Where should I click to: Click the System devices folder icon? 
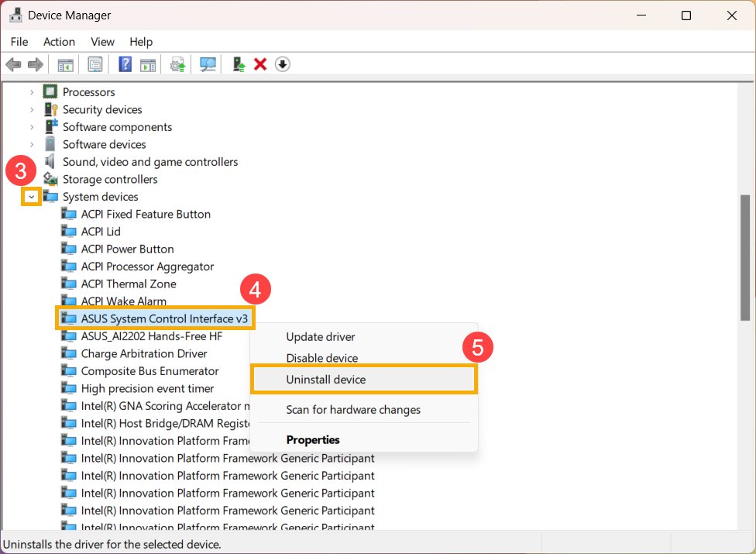point(50,196)
